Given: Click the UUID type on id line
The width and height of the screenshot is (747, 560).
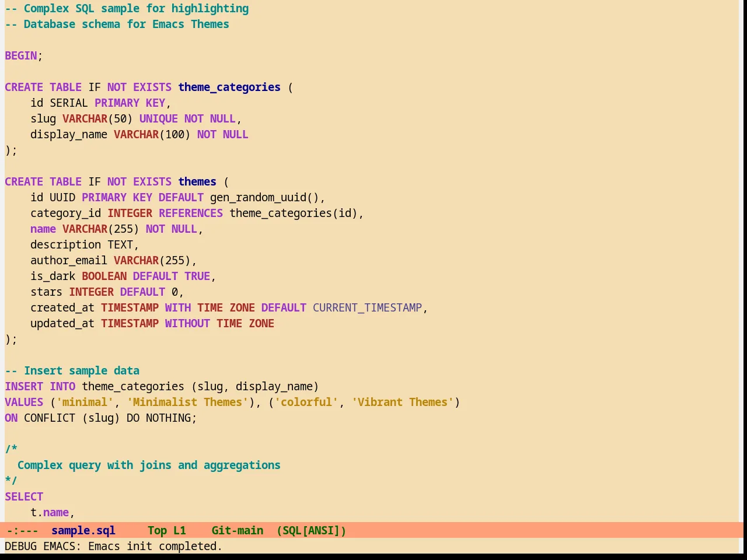Looking at the screenshot, I should (x=62, y=197).
